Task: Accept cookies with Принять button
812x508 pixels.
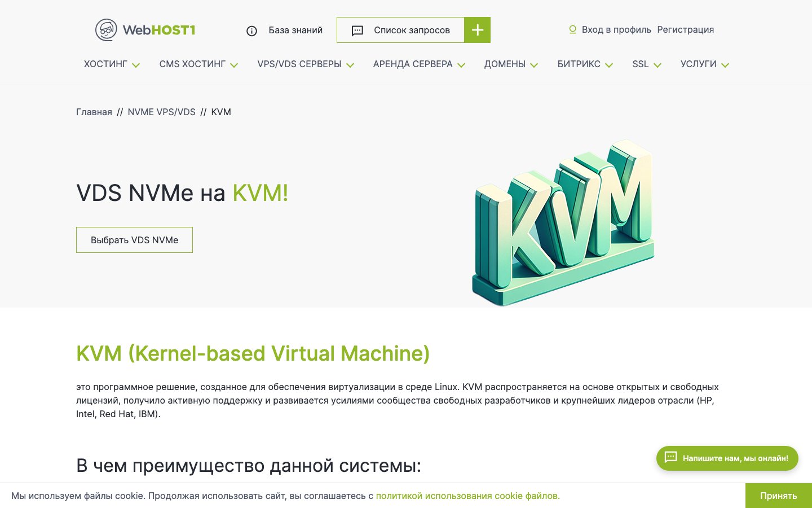Action: point(778,496)
